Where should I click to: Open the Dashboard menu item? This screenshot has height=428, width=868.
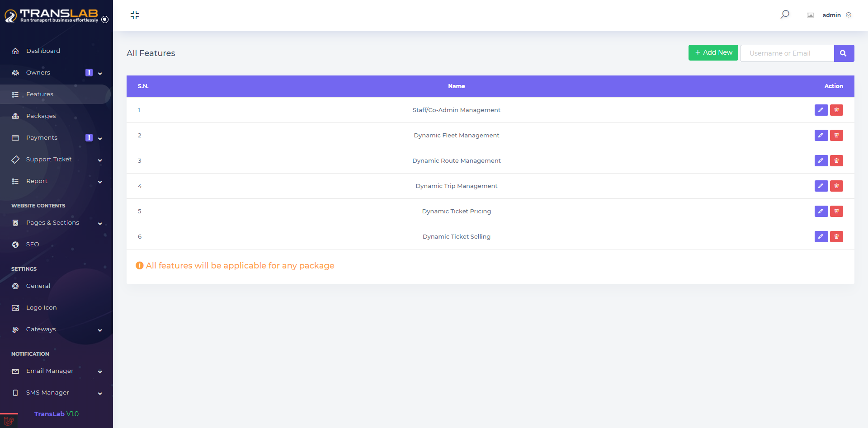tap(43, 51)
